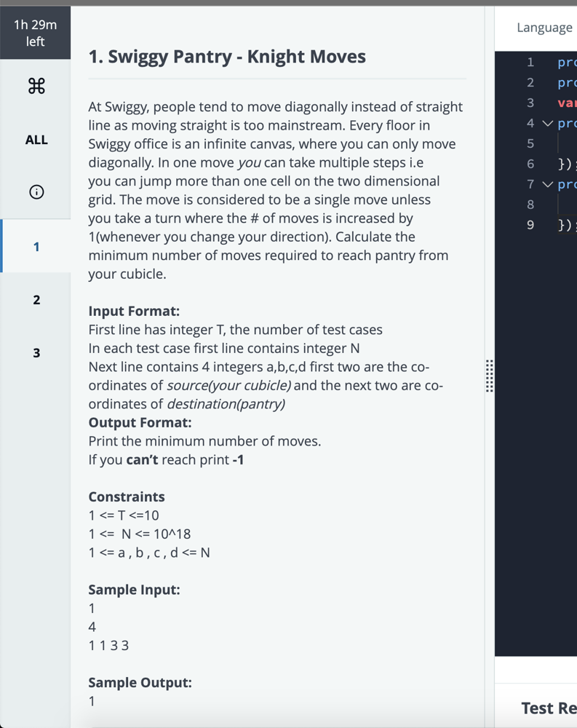Click the time remaining timer box
This screenshot has width=577, height=728.
click(x=35, y=33)
